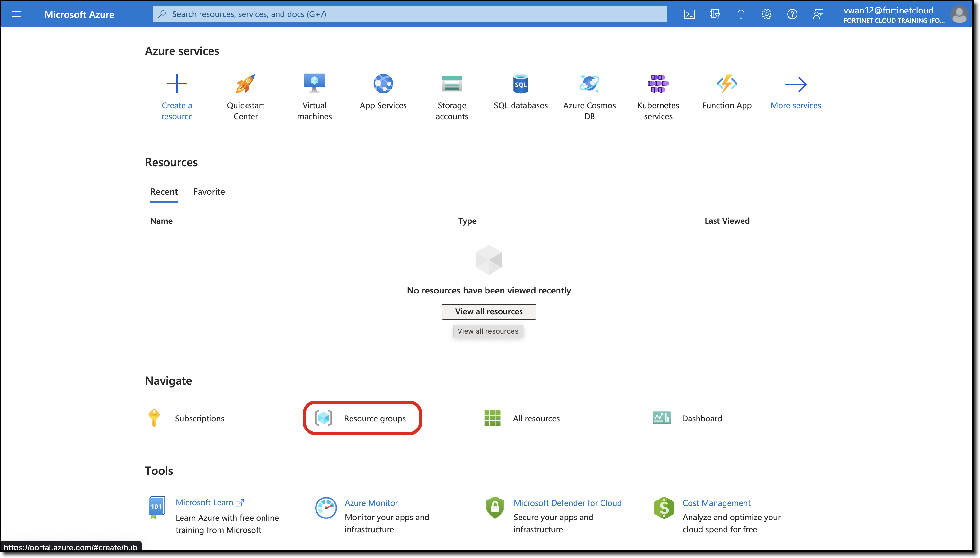The height and width of the screenshot is (558, 980).
Task: Sort by the Type column header
Action: tap(467, 221)
